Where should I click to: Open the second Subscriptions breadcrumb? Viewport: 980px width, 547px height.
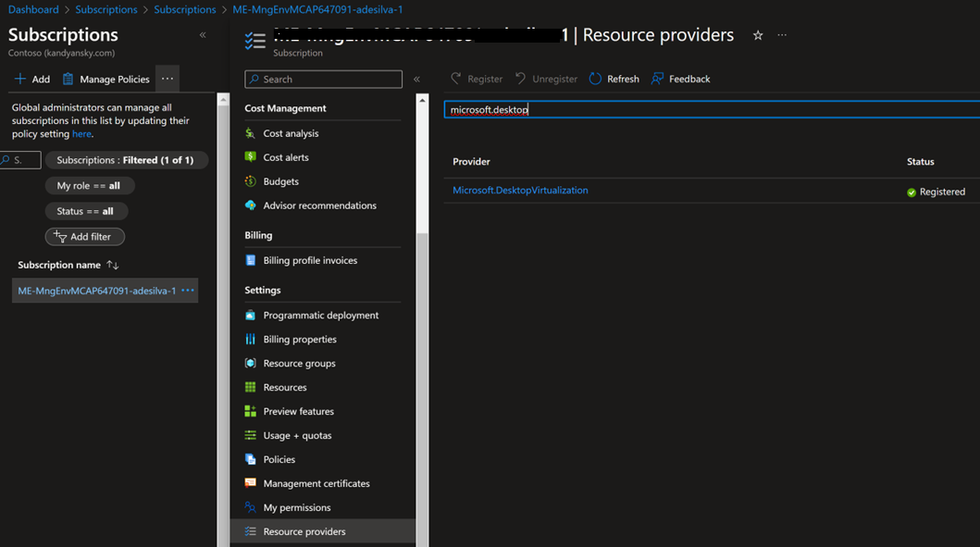pyautogui.click(x=185, y=9)
